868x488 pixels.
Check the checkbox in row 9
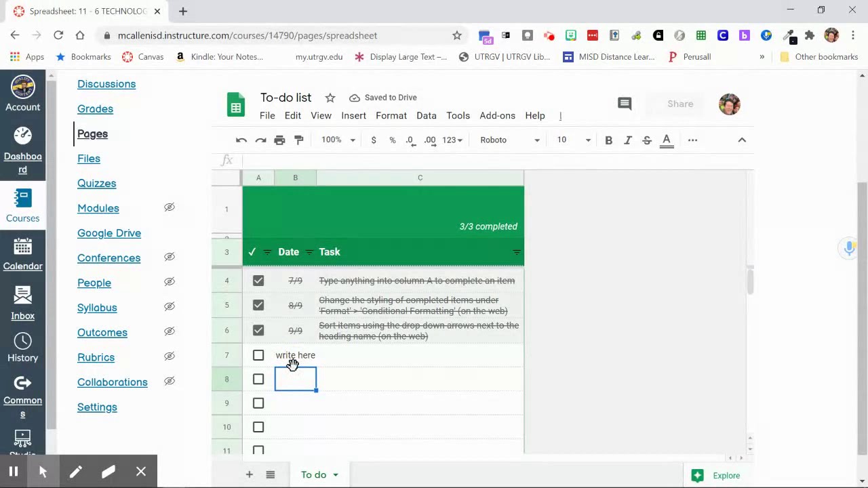258,403
